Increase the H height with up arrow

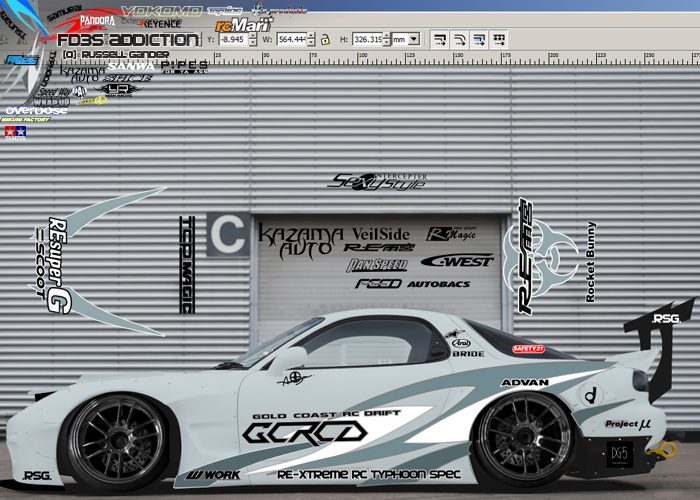coord(387,36)
